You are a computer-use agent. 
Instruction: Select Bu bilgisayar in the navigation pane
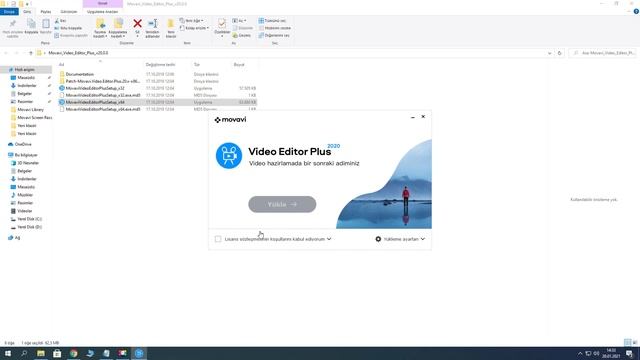(x=26, y=155)
